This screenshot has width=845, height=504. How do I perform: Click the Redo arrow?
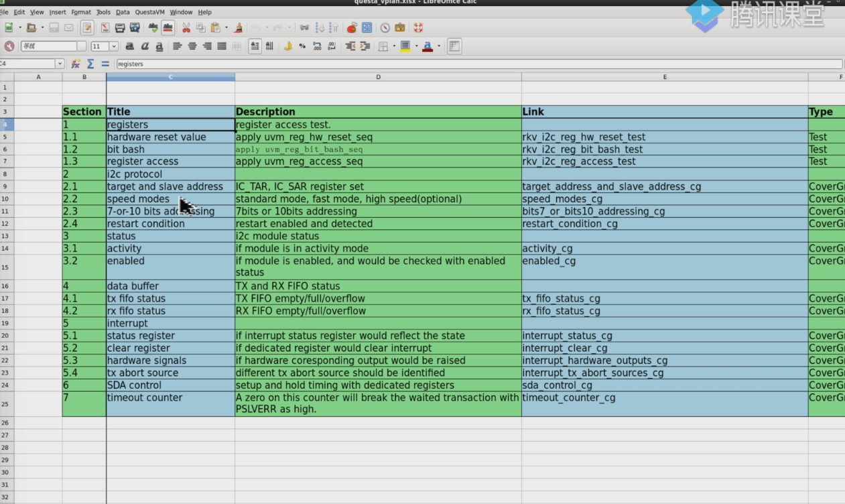point(278,27)
